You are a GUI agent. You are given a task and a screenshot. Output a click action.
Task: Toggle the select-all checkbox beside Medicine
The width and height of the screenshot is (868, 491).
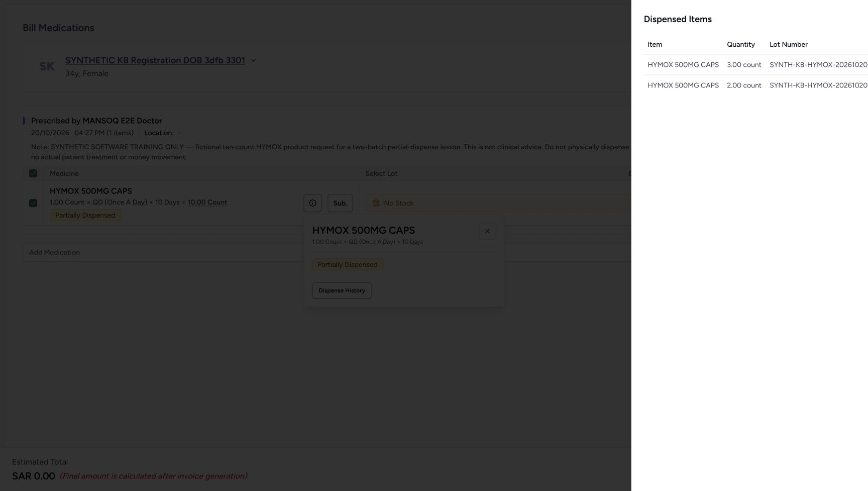point(33,173)
